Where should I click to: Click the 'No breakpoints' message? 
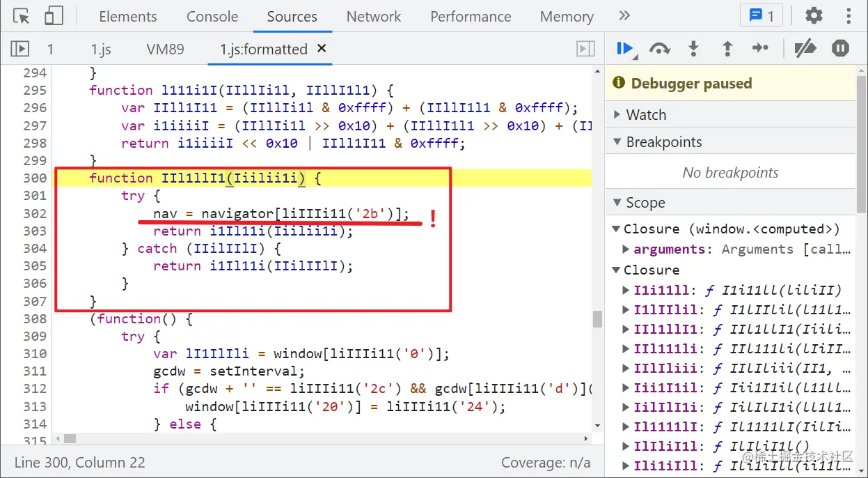[730, 172]
